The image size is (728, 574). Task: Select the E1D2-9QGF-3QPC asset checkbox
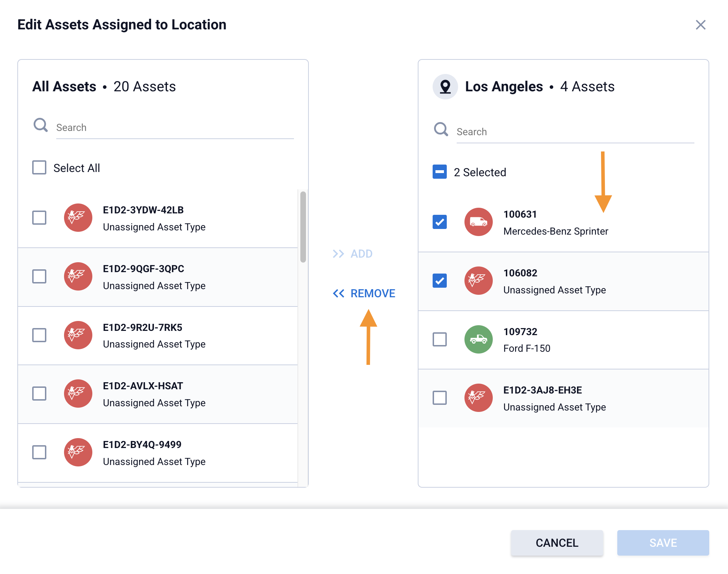coord(39,276)
